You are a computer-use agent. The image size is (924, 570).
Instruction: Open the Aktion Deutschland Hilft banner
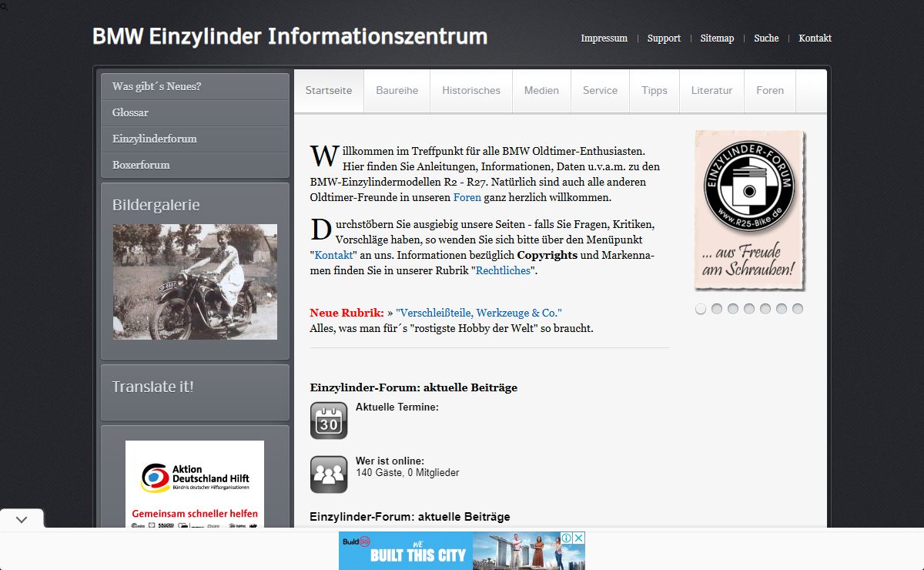[x=195, y=484]
